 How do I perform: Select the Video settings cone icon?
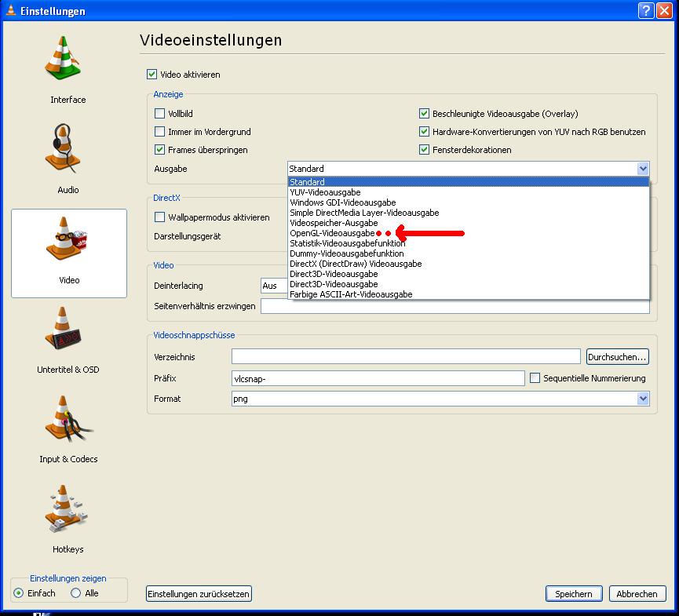[66, 238]
